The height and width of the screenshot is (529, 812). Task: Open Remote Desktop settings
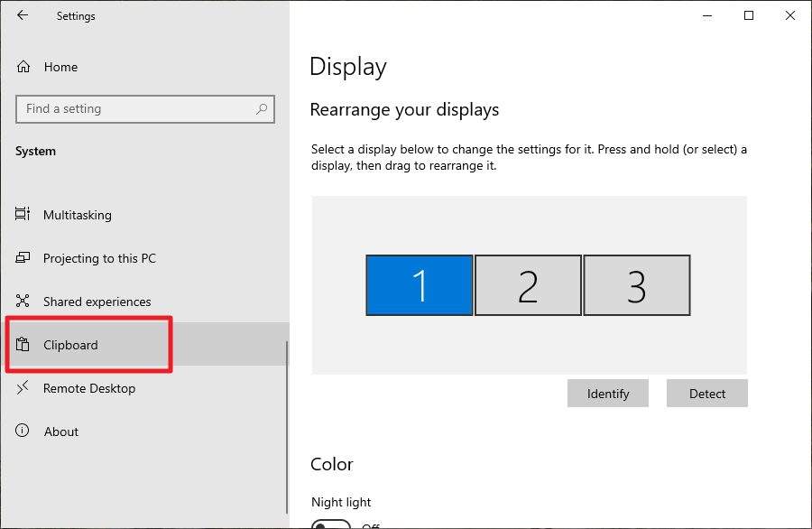click(x=87, y=388)
